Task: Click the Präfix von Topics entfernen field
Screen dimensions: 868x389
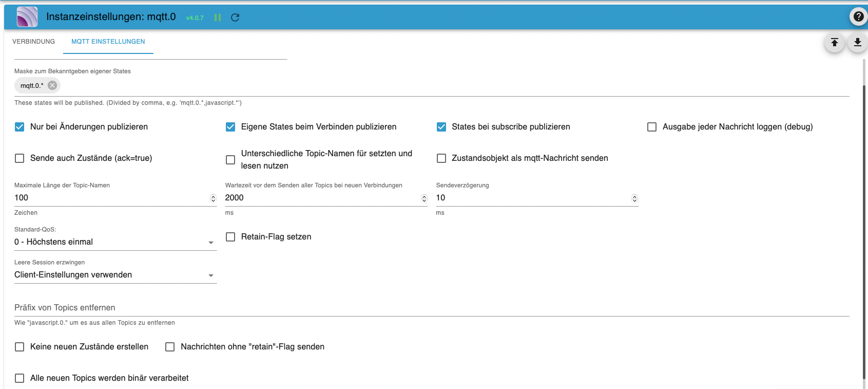Action: [431, 307]
